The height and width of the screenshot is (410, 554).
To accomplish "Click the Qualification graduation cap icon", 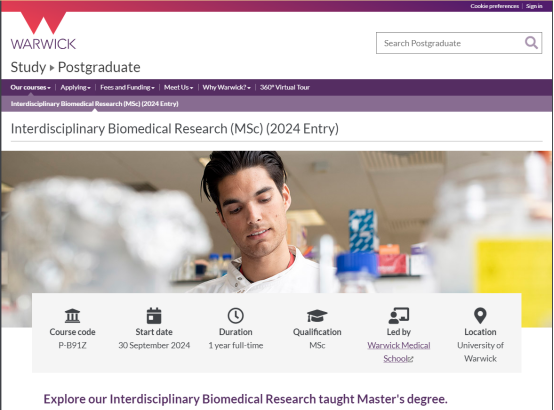I will [317, 316].
